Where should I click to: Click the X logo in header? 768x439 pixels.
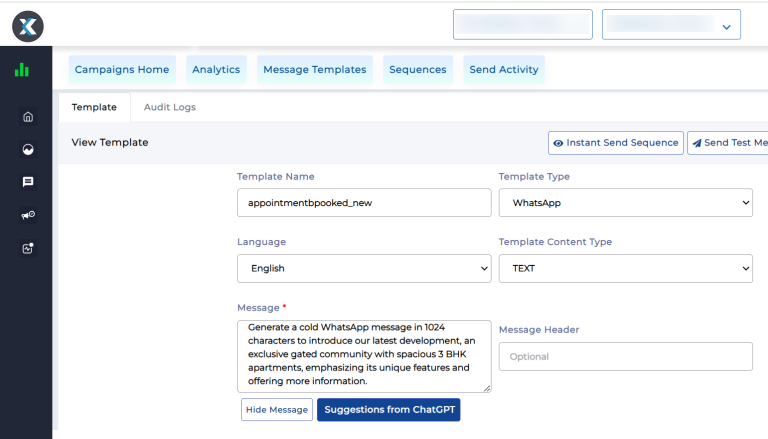coord(28,26)
